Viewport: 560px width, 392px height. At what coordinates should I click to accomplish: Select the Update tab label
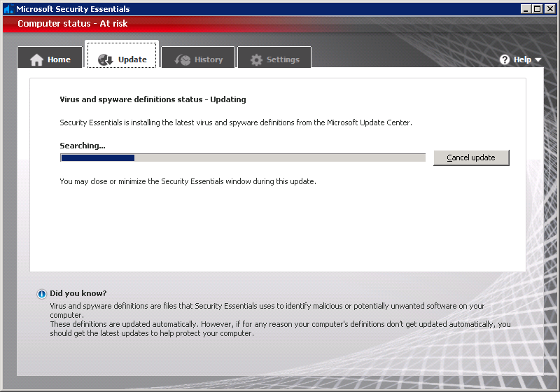click(x=132, y=60)
